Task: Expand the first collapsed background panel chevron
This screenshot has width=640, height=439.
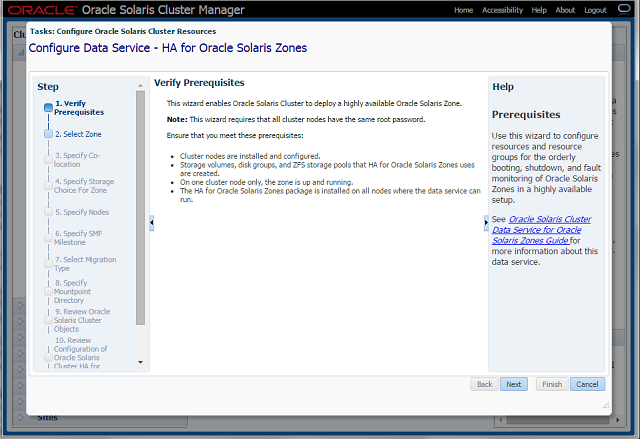Action: (21, 305)
